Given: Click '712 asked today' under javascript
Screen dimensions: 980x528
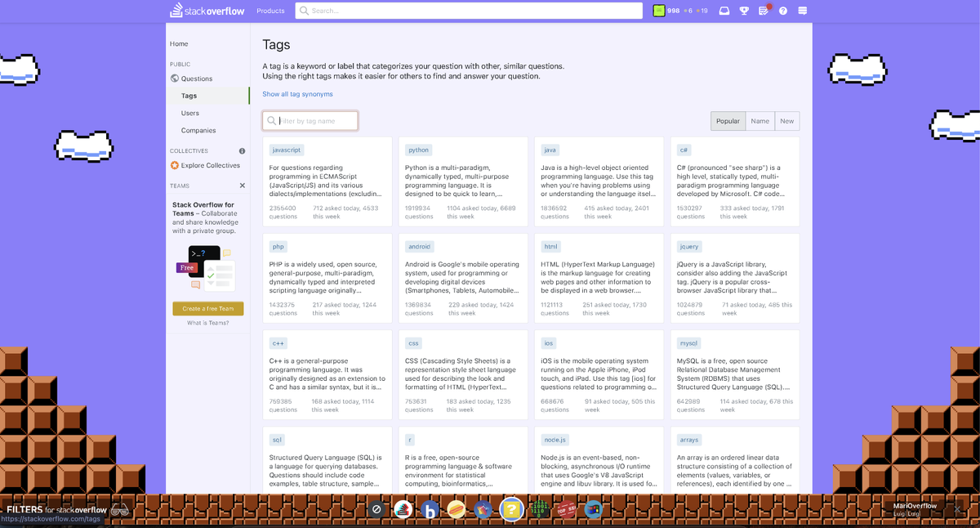Looking at the screenshot, I should (x=336, y=208).
